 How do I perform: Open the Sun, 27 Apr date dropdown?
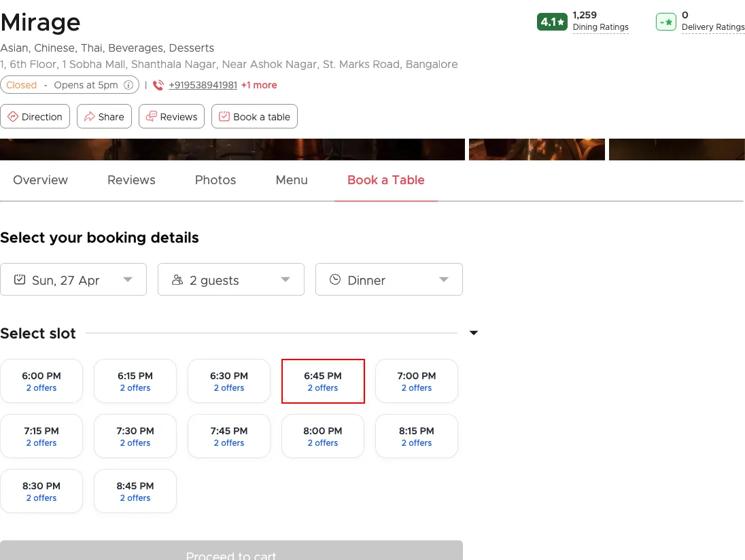click(73, 280)
